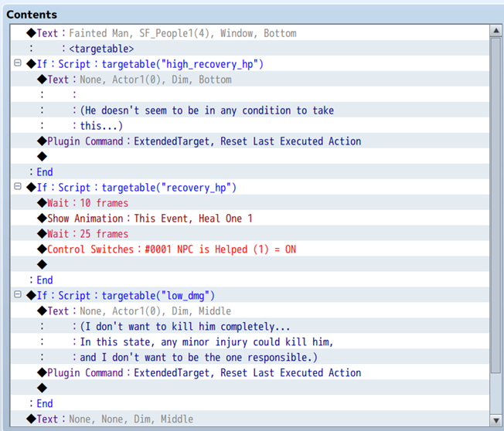Select first Plugin Command ExtendedTarget row above recovery_hp
504x431 pixels.
tap(250, 141)
